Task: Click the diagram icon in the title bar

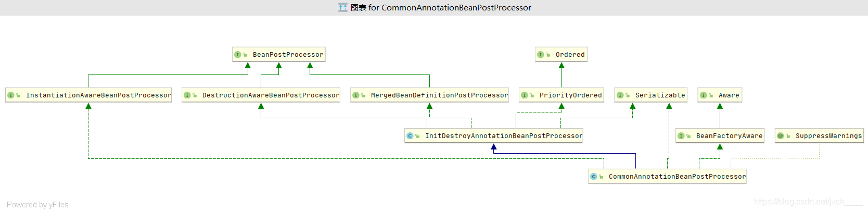Action: coord(343,7)
